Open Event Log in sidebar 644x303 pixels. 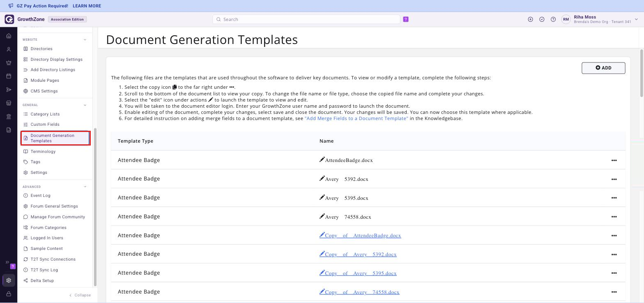point(40,196)
